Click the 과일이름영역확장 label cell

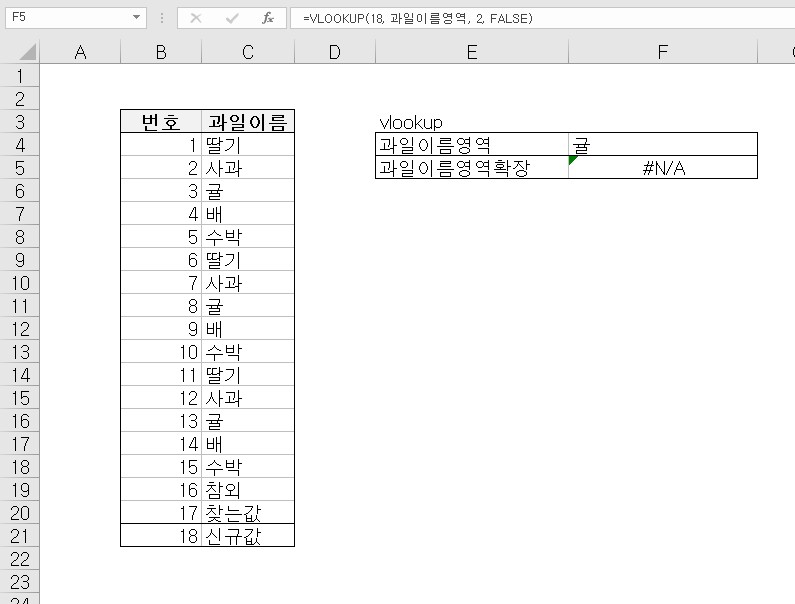tap(472, 168)
